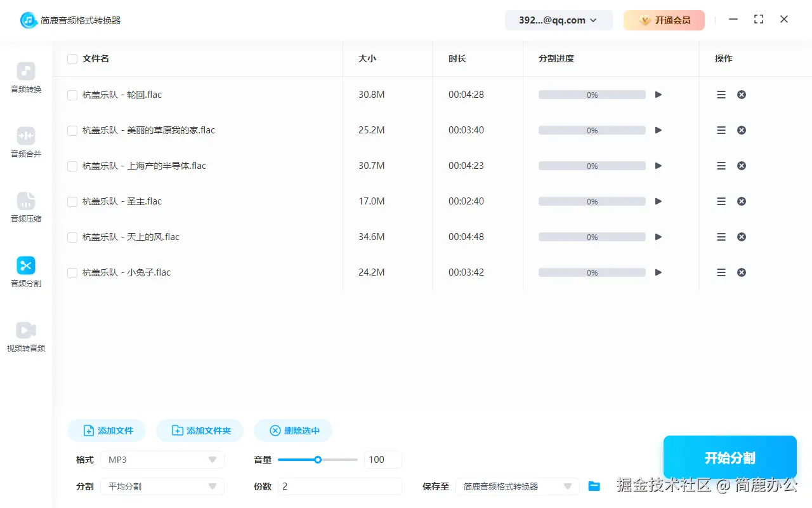Viewport: 812px width, 508px height.
Task: Remove 小兔子.flac from the list
Action: (742, 272)
